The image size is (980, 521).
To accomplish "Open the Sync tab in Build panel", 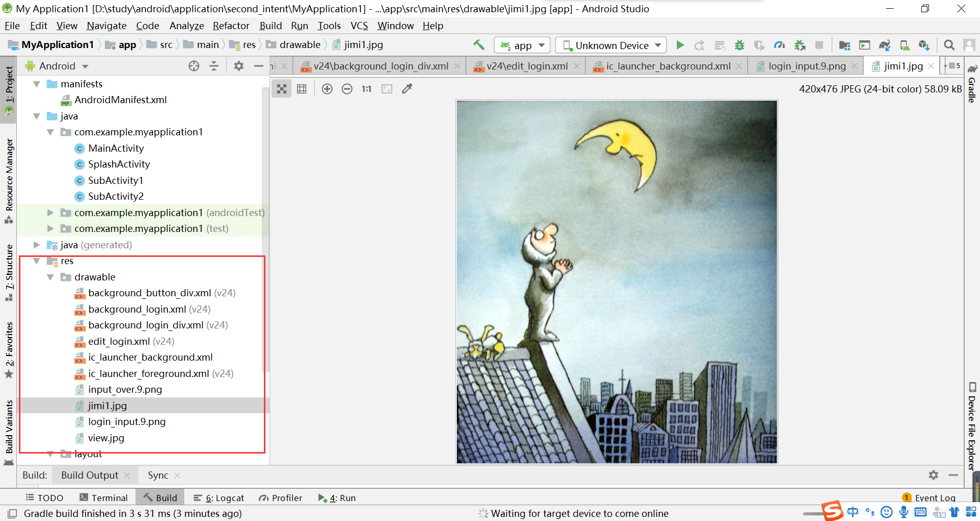I will pos(158,475).
